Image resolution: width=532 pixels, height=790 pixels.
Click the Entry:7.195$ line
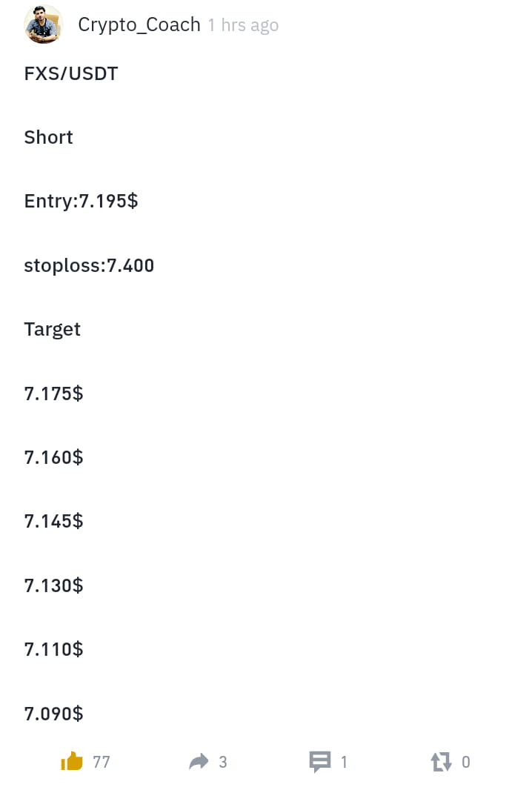[x=81, y=201]
